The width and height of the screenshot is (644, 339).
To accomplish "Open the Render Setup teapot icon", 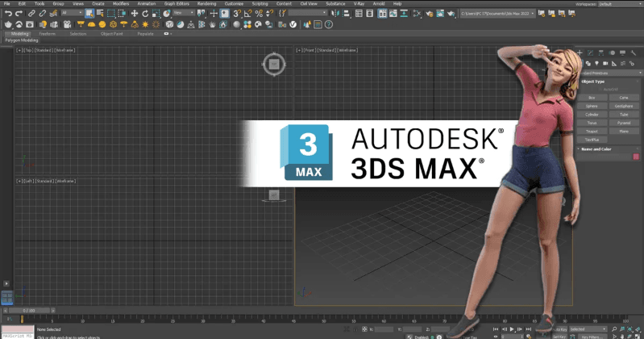I will 429,14.
